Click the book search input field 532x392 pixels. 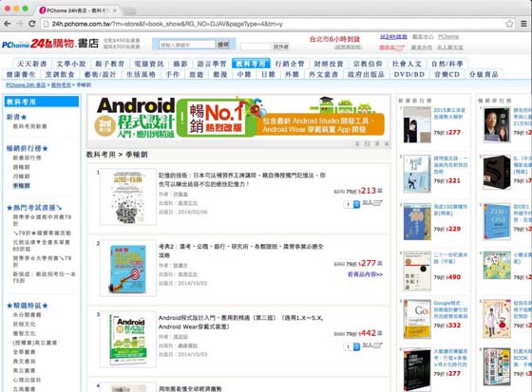tap(187, 45)
